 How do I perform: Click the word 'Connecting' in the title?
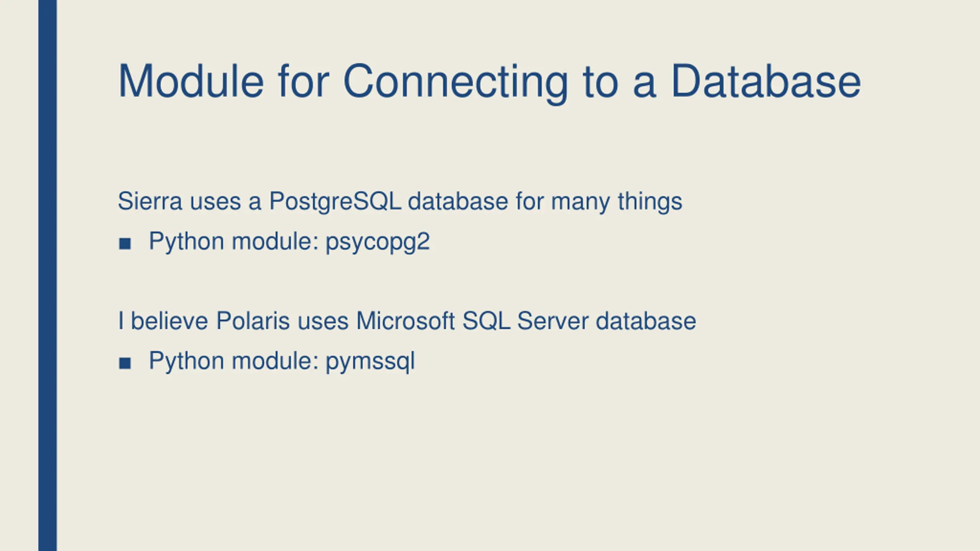[456, 83]
